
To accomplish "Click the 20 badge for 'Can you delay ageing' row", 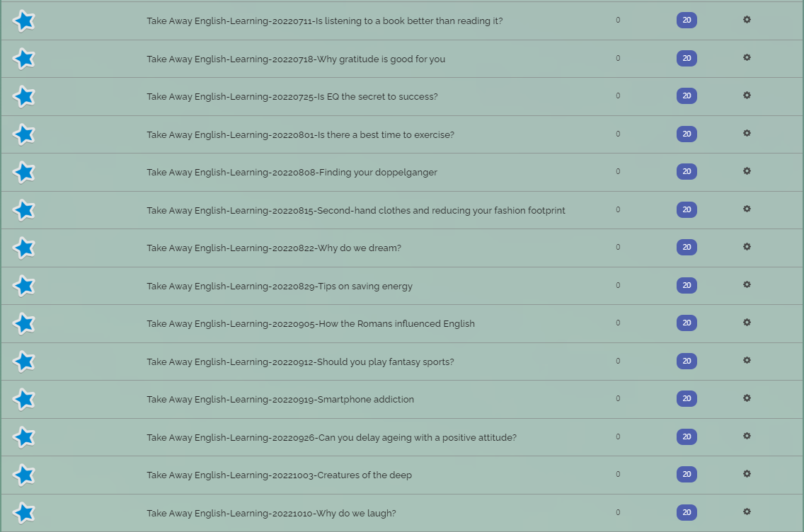I will pyautogui.click(x=687, y=436).
